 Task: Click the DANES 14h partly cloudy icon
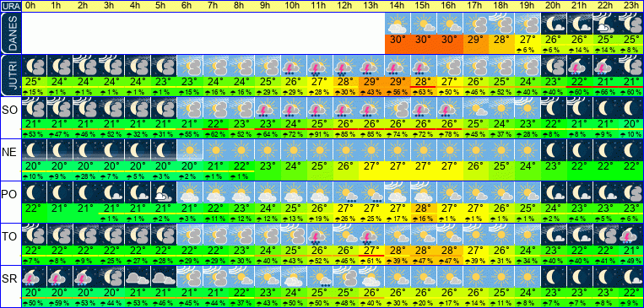tap(398, 24)
